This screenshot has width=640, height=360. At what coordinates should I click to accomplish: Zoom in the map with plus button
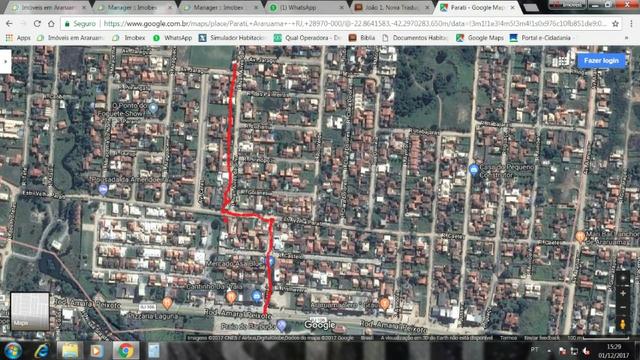tap(623, 293)
